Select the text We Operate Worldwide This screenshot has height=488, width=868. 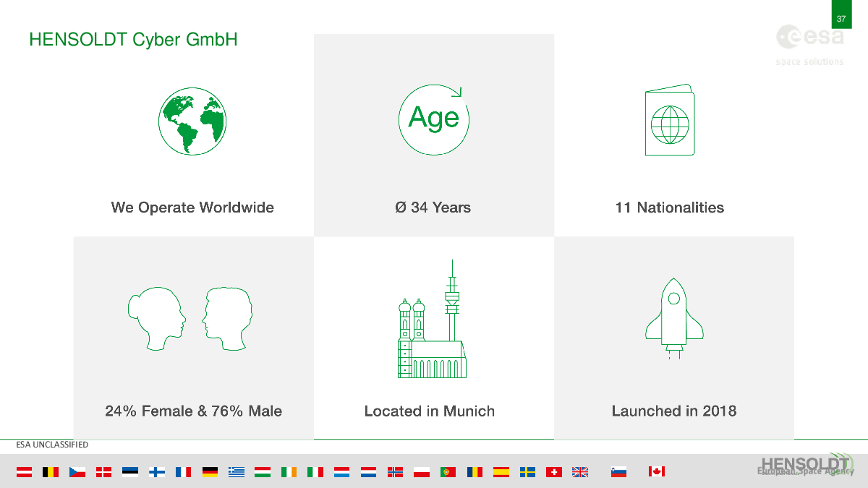pos(192,207)
